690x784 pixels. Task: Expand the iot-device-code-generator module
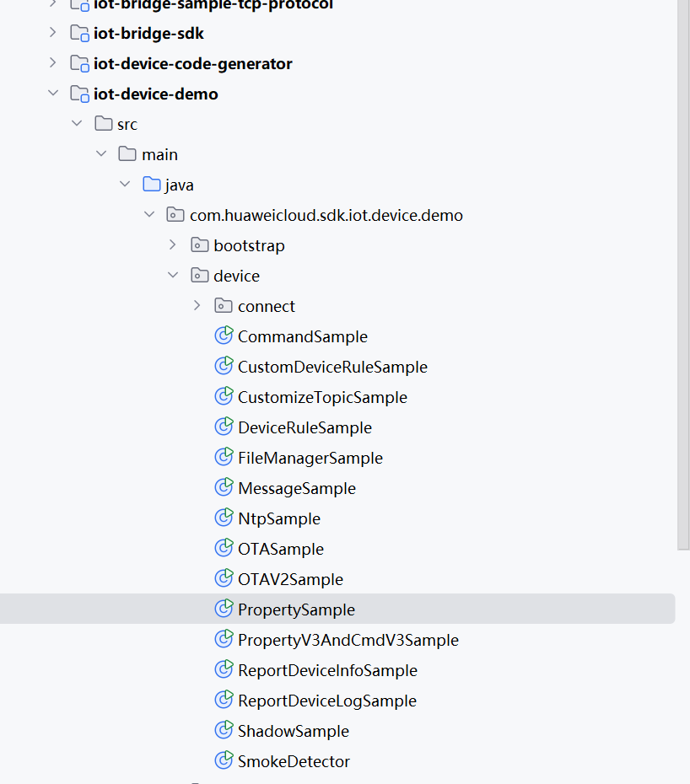[52, 63]
